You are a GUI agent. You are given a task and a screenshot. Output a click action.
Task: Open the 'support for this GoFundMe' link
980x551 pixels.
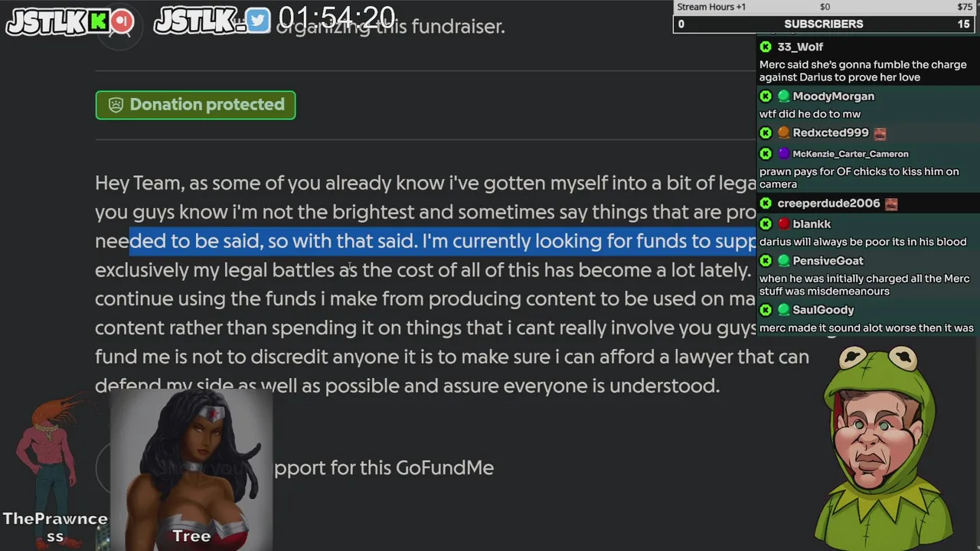384,468
